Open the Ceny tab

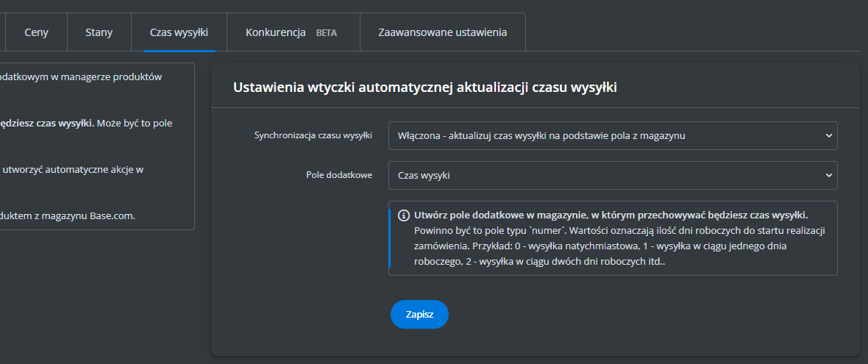coord(36,32)
